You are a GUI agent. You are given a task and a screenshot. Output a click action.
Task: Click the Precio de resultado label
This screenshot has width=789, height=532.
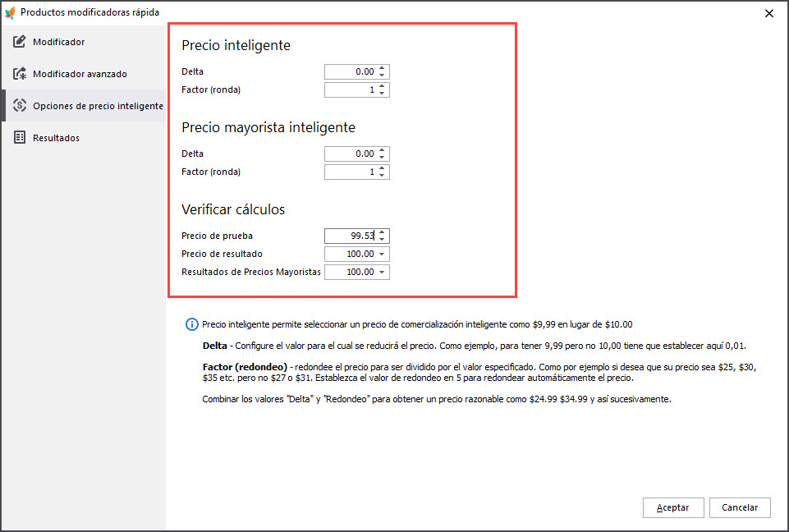[222, 254]
